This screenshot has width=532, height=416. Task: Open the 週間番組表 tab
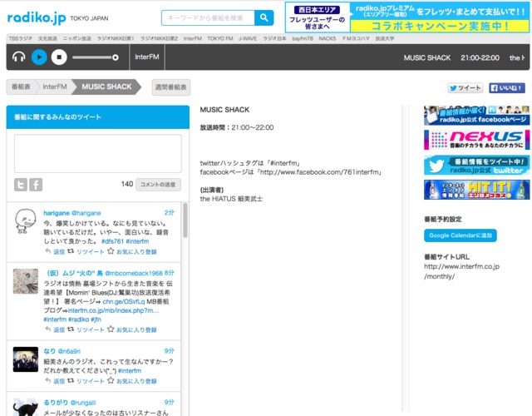[x=171, y=87]
